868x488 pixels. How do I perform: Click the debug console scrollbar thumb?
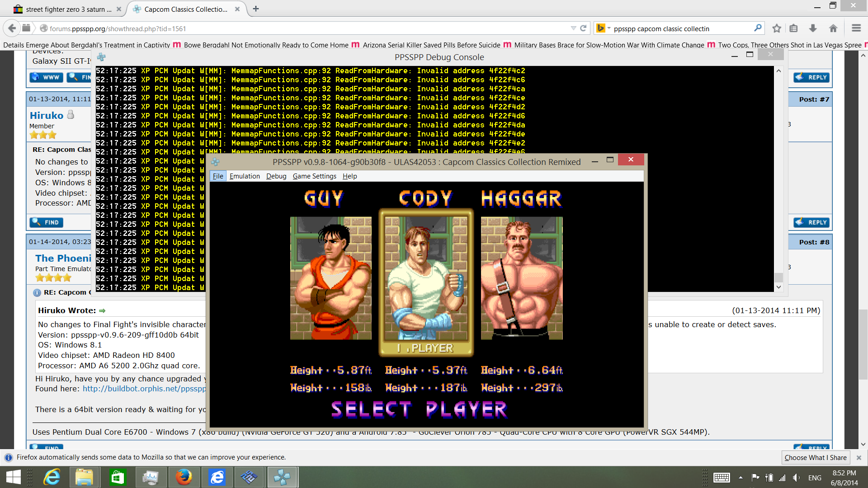tap(778, 277)
